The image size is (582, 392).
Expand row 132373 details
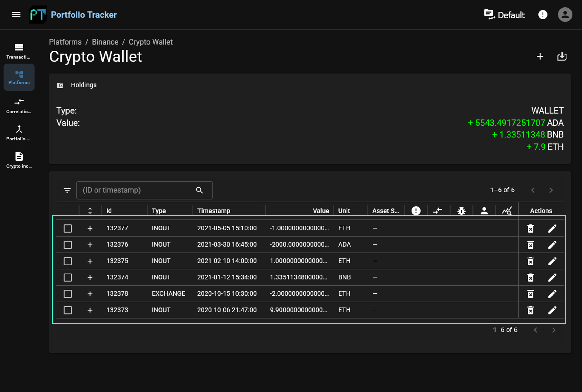[90, 310]
